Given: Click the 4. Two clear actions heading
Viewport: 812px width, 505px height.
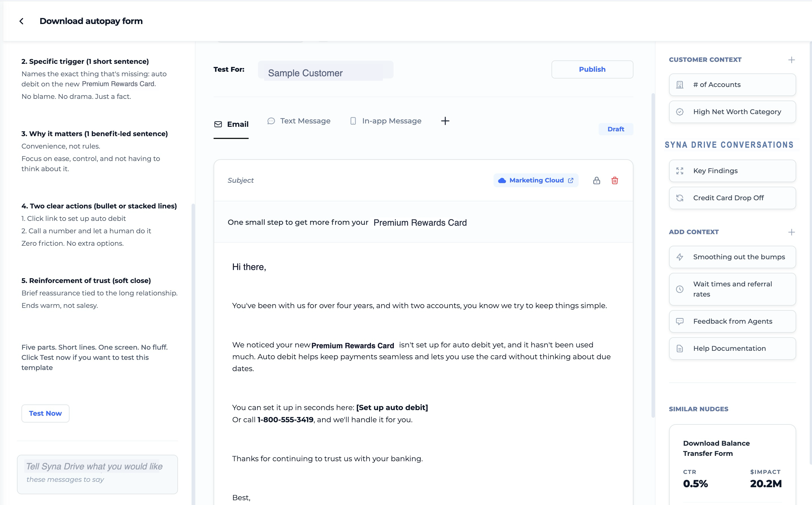Looking at the screenshot, I should [x=99, y=206].
